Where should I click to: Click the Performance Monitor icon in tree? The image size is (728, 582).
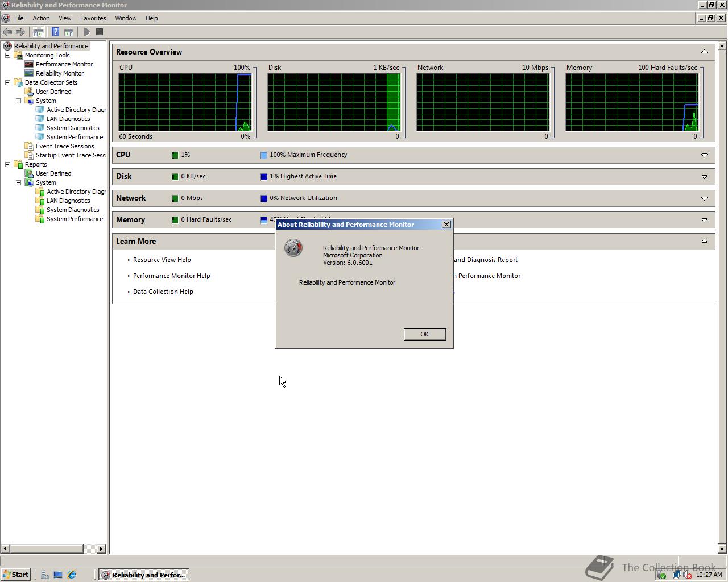(x=29, y=64)
